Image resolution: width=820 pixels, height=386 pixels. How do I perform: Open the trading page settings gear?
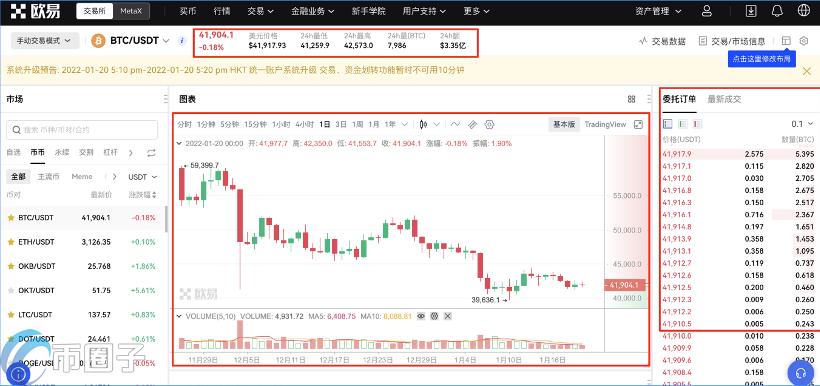pyautogui.click(x=804, y=41)
